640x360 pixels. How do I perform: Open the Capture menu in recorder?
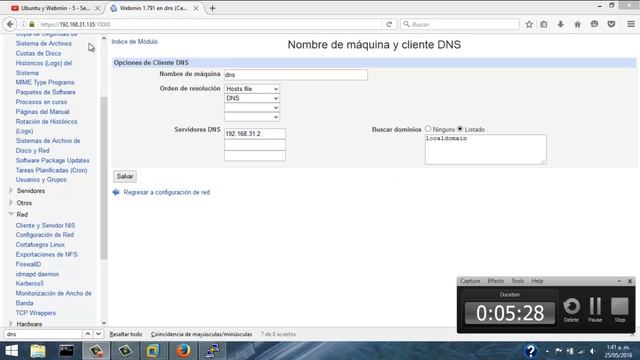[470, 281]
